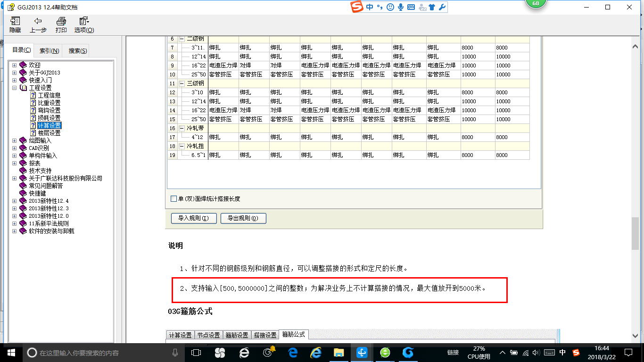The width and height of the screenshot is (644, 362).
Task: Click Sogou voice input microphone
Action: (x=401, y=7)
